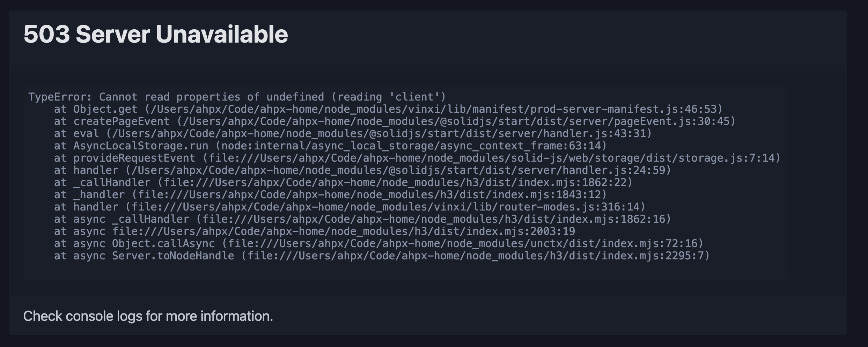This screenshot has width=868, height=347.
Task: Select the Object.get stack frame
Action: (105, 109)
